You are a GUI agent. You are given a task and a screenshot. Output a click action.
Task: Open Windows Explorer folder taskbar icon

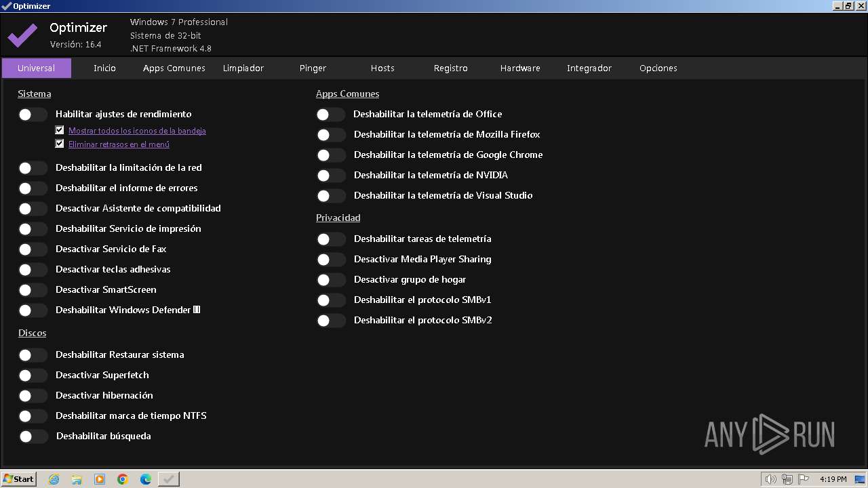[x=77, y=479]
